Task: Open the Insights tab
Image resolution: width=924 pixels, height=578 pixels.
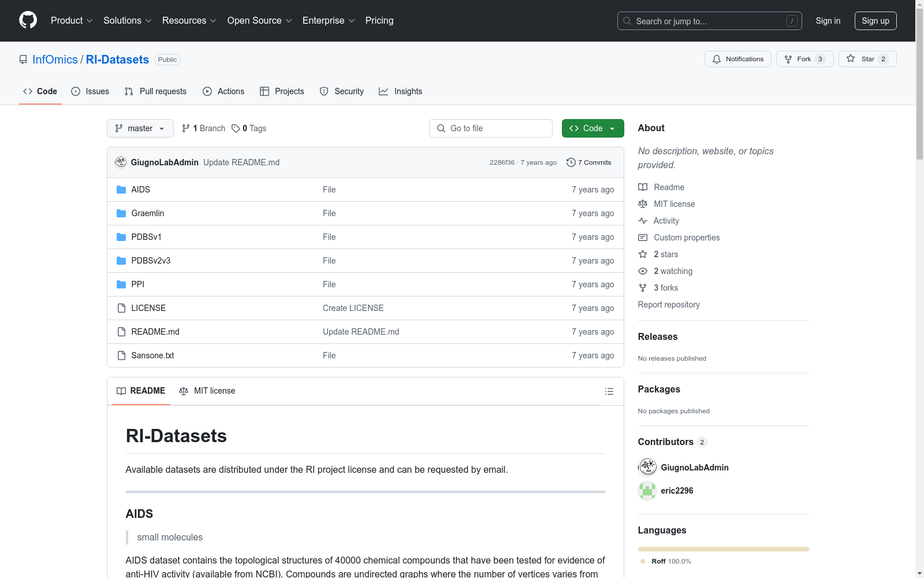Action: pyautogui.click(x=400, y=91)
